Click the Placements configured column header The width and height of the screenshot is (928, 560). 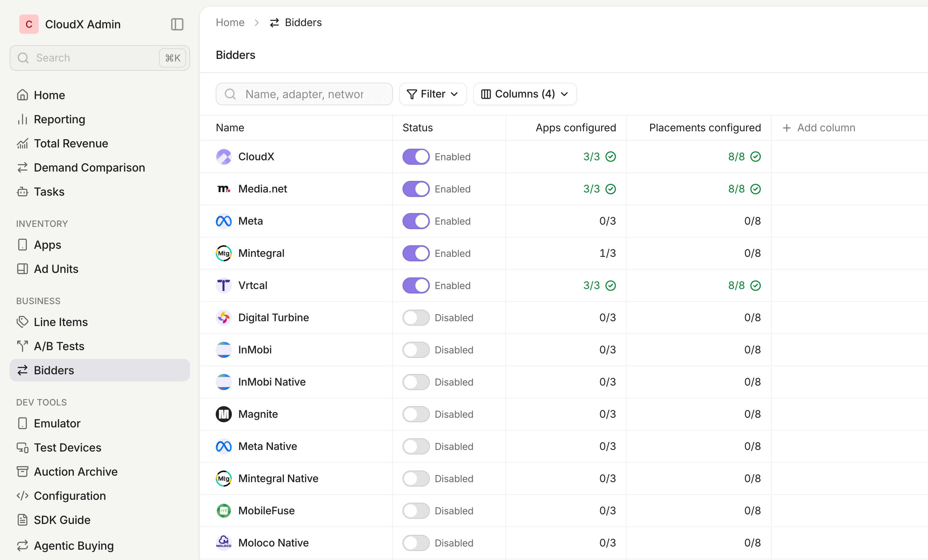click(705, 128)
